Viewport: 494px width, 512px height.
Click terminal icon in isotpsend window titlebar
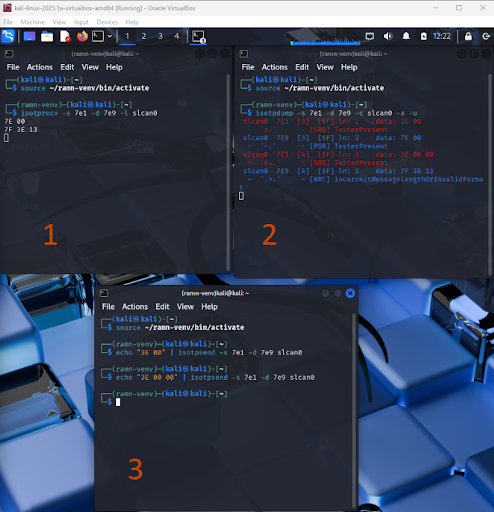[104, 293]
